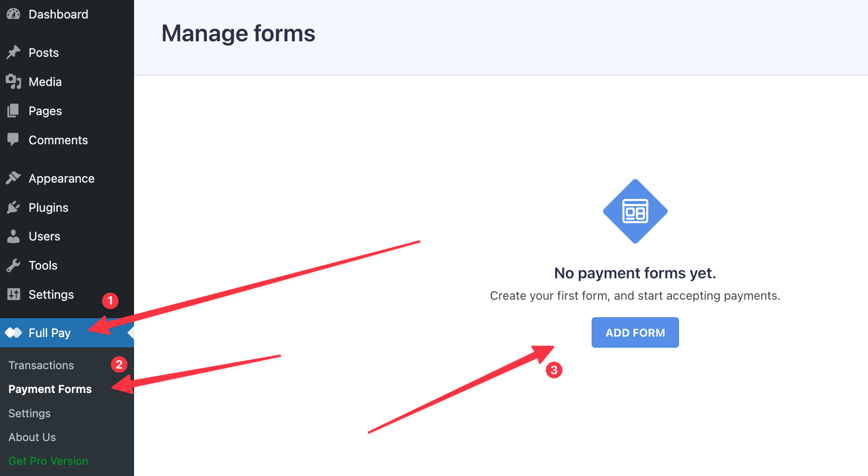This screenshot has height=476, width=868.
Task: Click the Get Pro Version link
Action: click(48, 460)
